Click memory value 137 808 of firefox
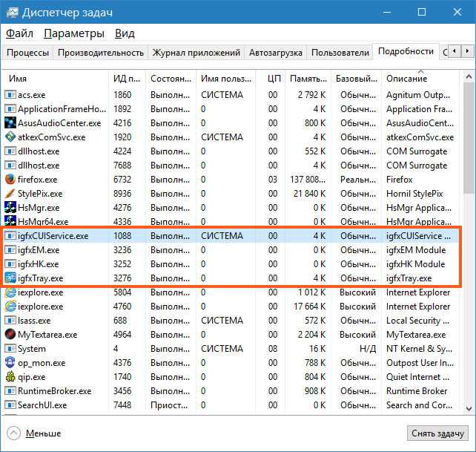 308,180
